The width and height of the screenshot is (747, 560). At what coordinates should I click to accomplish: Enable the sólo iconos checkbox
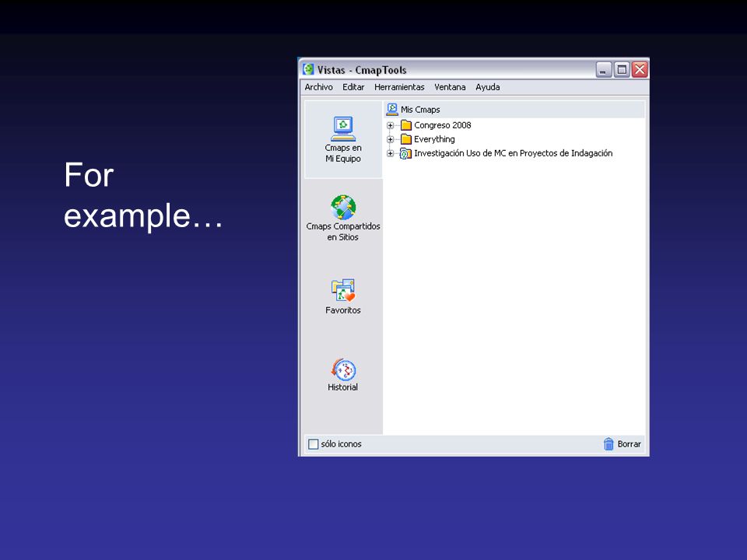[x=313, y=444]
